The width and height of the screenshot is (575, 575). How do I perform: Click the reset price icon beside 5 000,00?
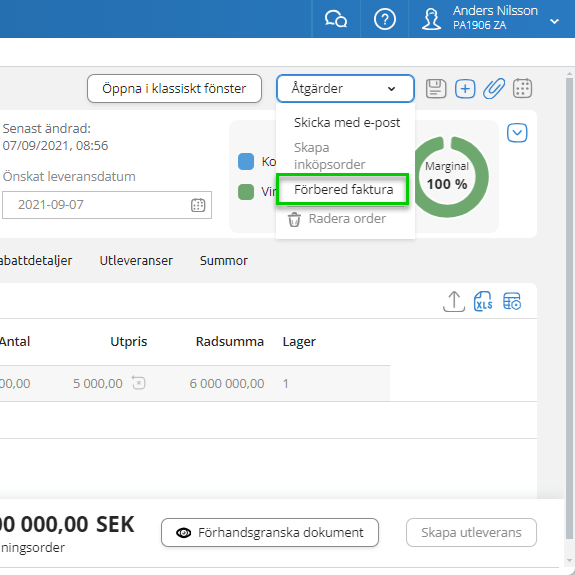(x=139, y=383)
